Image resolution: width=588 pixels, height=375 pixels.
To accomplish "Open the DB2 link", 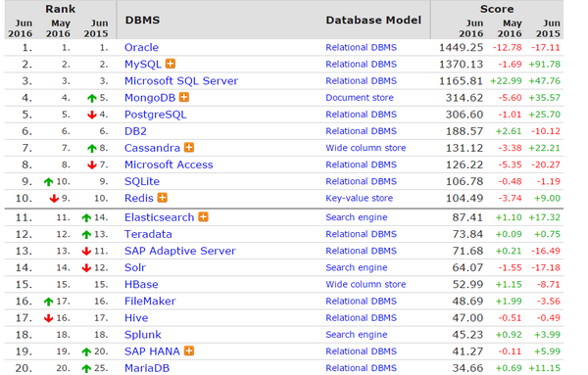I will [135, 131].
